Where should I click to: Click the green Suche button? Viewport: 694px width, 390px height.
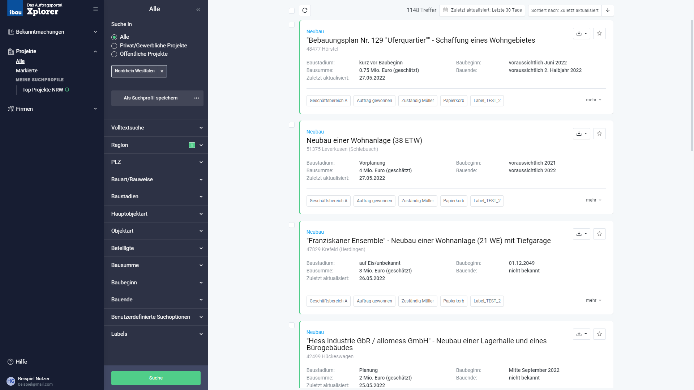point(156,378)
